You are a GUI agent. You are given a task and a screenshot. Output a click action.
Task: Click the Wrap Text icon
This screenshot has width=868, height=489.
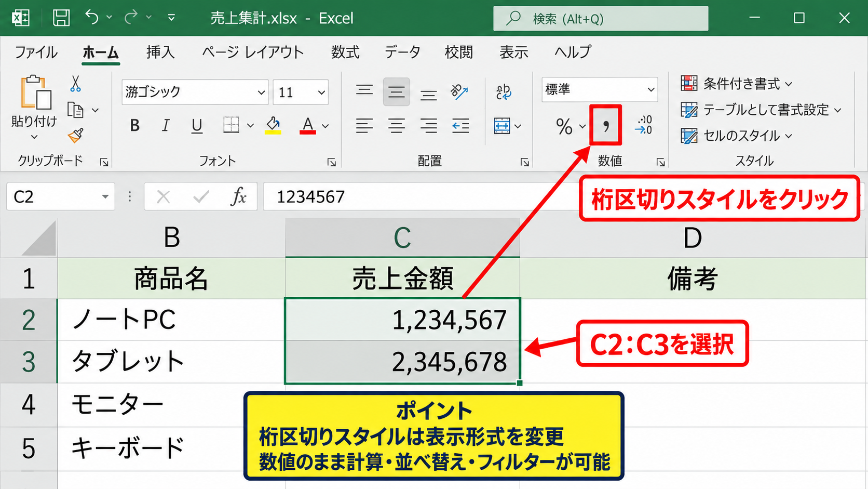503,92
